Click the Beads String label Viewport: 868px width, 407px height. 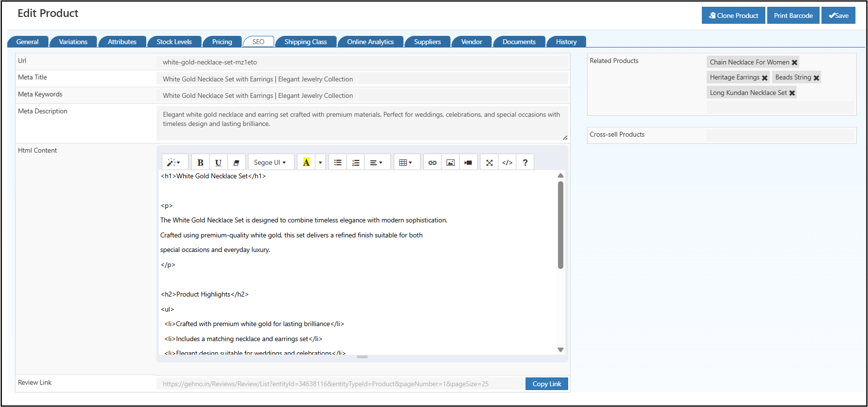coord(793,77)
